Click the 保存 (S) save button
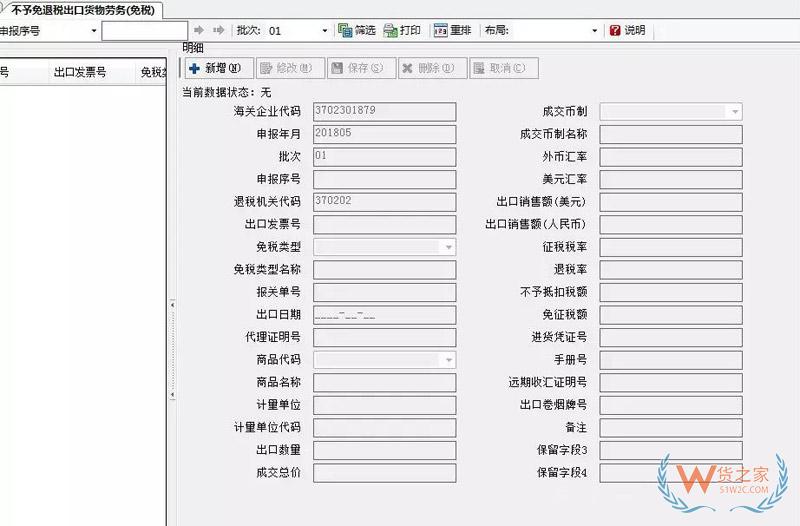Screen dimensions: 800x526 362,68
